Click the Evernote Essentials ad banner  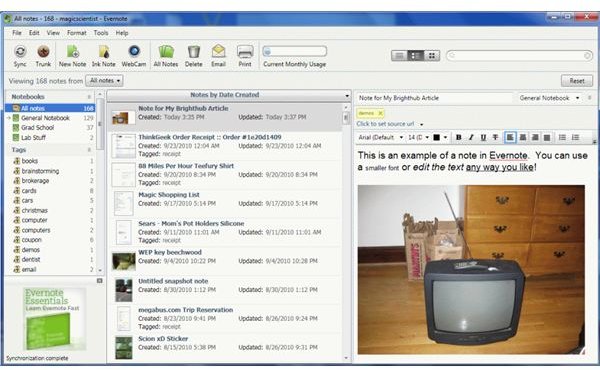(x=54, y=319)
